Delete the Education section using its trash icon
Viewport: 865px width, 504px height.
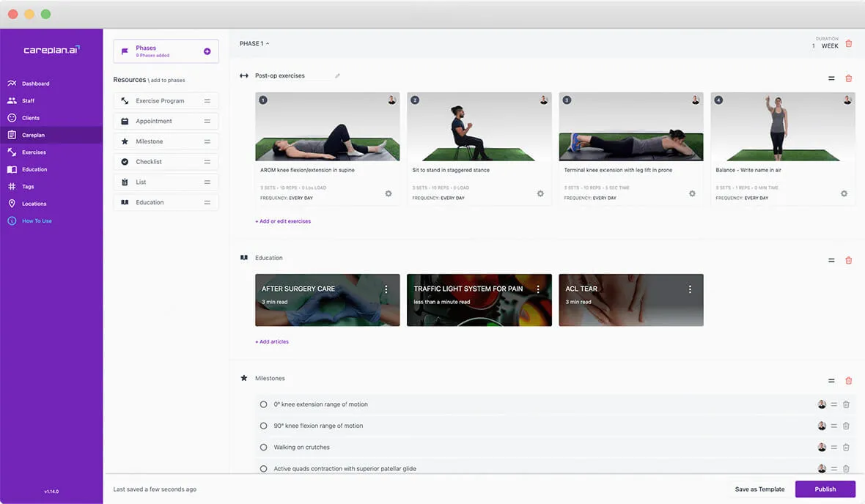[849, 260]
